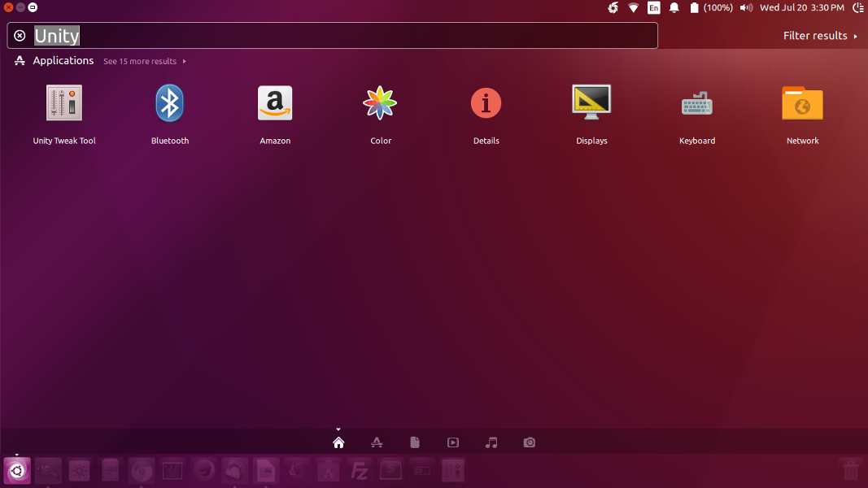The height and width of the screenshot is (488, 868).
Task: Open the date and time menu
Action: tap(801, 8)
